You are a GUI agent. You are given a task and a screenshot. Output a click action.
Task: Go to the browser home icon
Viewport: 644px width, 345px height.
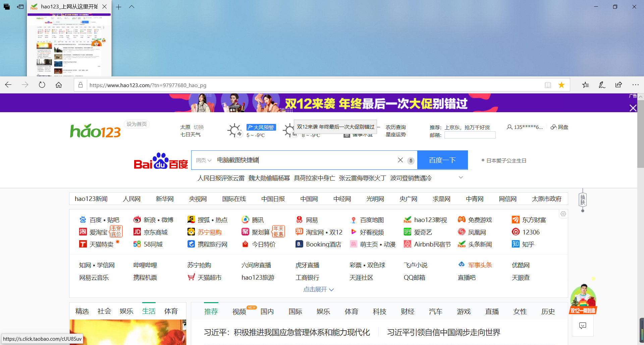[59, 85]
